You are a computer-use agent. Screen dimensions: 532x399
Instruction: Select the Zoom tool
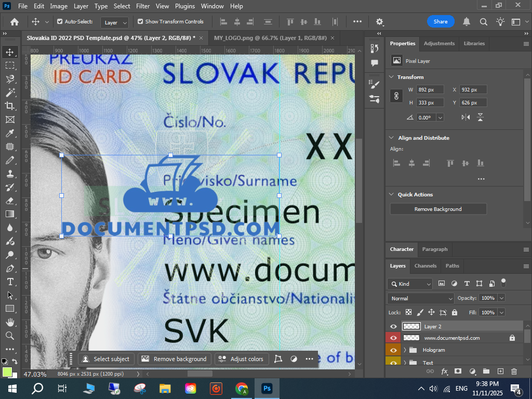10,336
